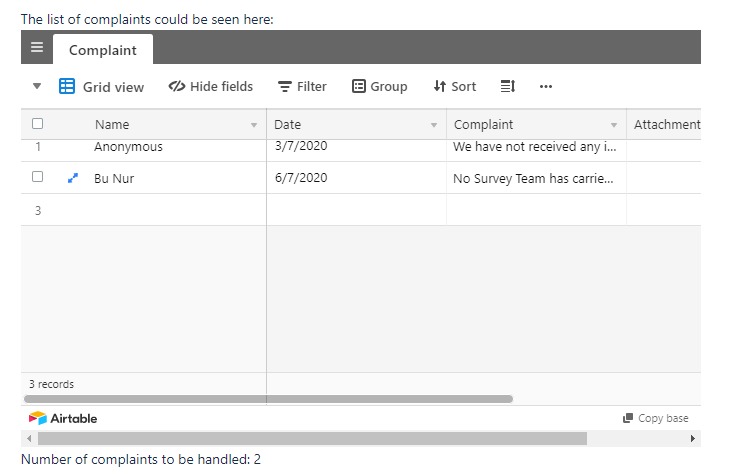Open the Airtable logo link

tap(63, 418)
